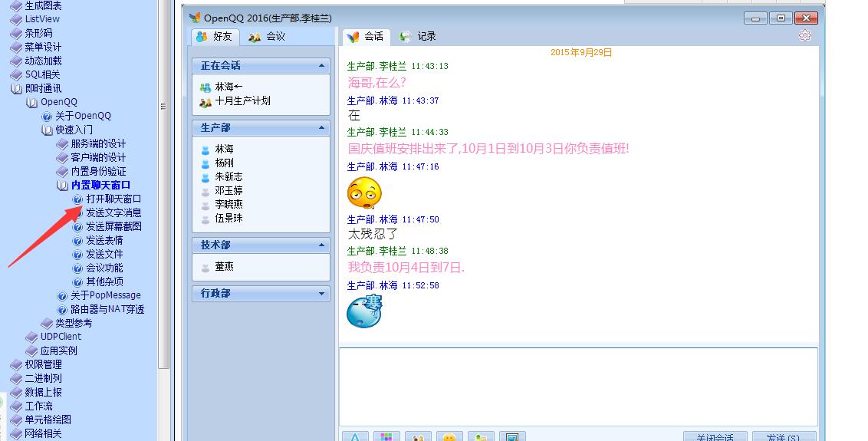The height and width of the screenshot is (441, 868).
Task: Select 动态加载 in tree
Action: pyautogui.click(x=43, y=61)
